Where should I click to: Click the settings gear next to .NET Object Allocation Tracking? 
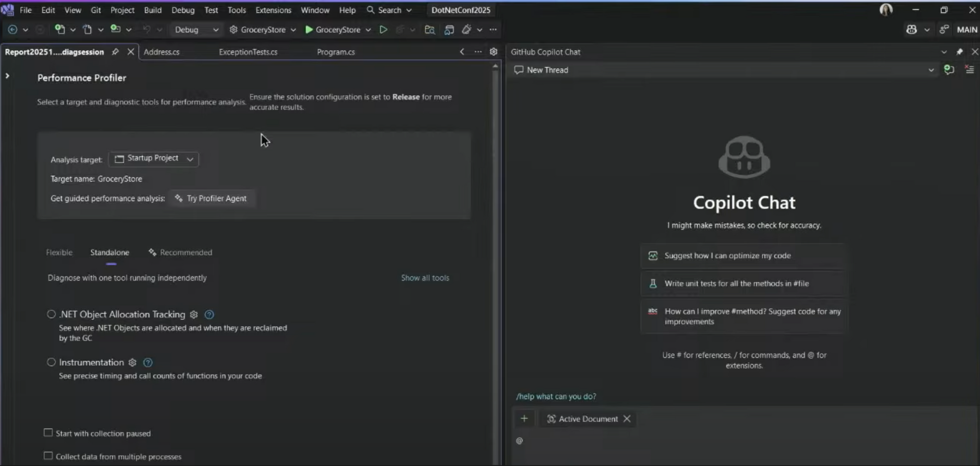[194, 315]
